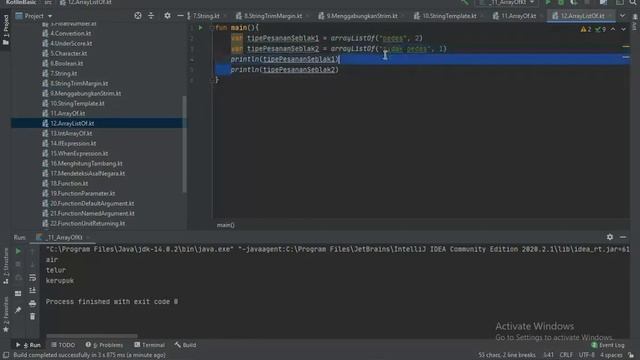Select 15.WhenExpression.kt in the project tree

pos(79,153)
